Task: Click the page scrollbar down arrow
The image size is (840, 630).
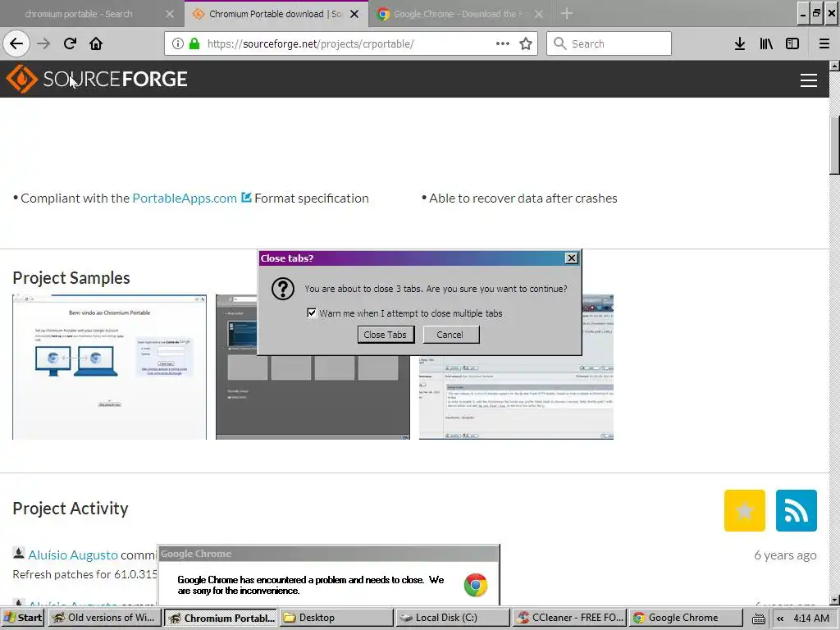Action: pos(834,600)
